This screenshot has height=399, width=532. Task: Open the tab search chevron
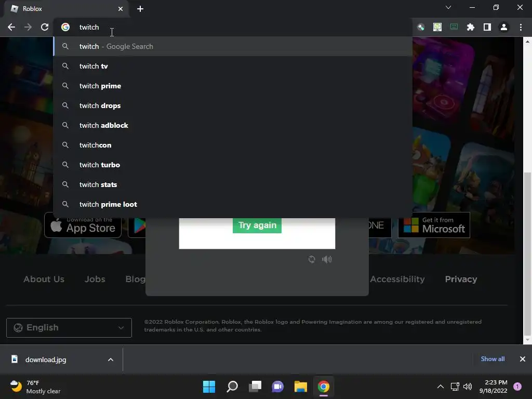(x=448, y=7)
